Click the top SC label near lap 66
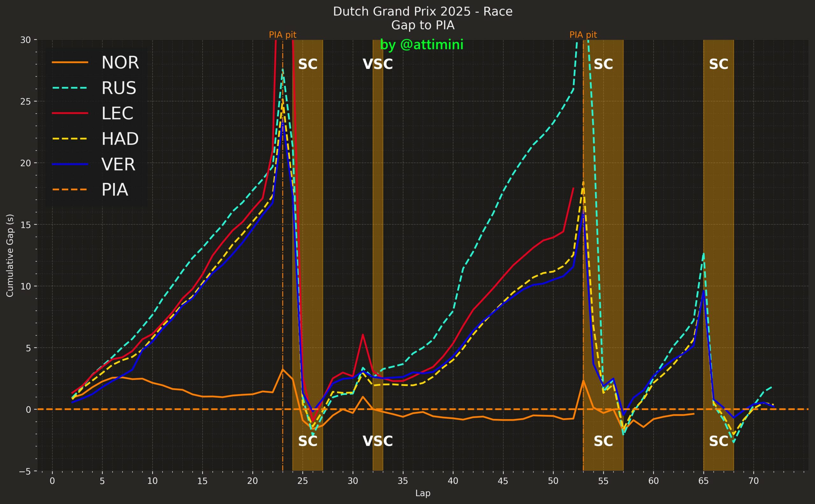The height and width of the screenshot is (504, 815). tap(718, 64)
